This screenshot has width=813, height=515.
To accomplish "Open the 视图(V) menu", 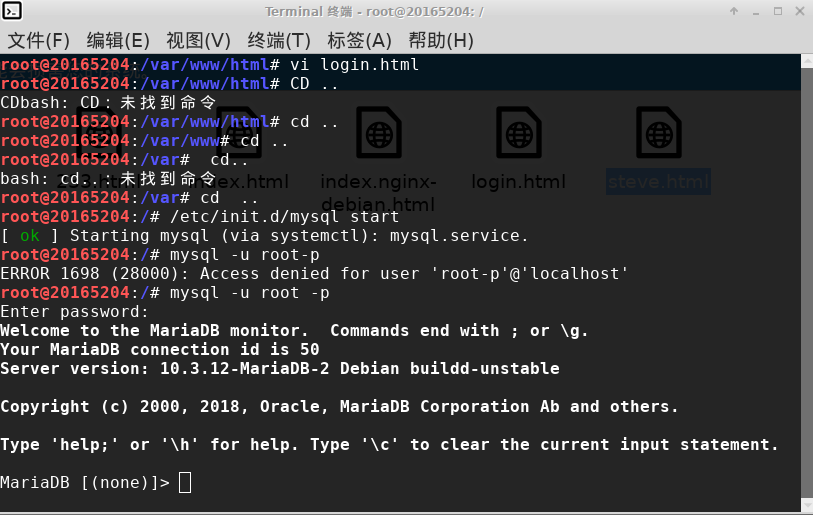I will [x=199, y=40].
